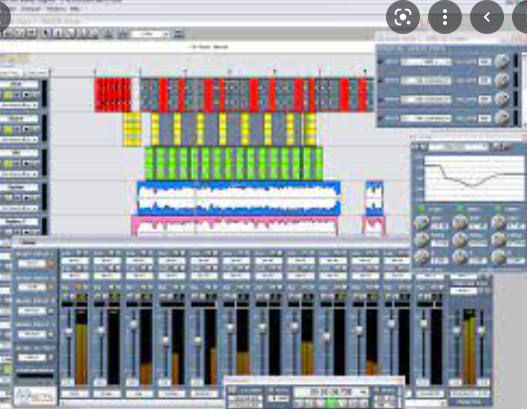Toggle the middle EQ band green power light
Screen dimensions: 527x409
(x=459, y=209)
